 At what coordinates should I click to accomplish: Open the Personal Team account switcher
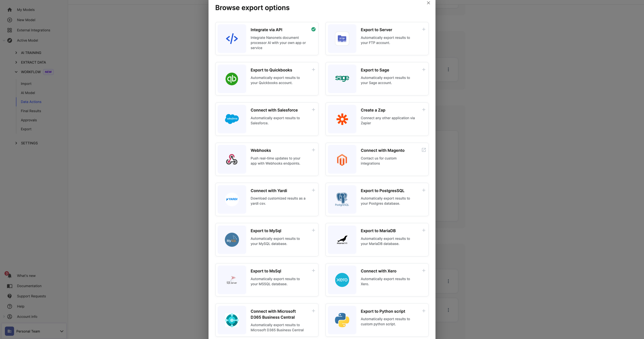[34, 331]
